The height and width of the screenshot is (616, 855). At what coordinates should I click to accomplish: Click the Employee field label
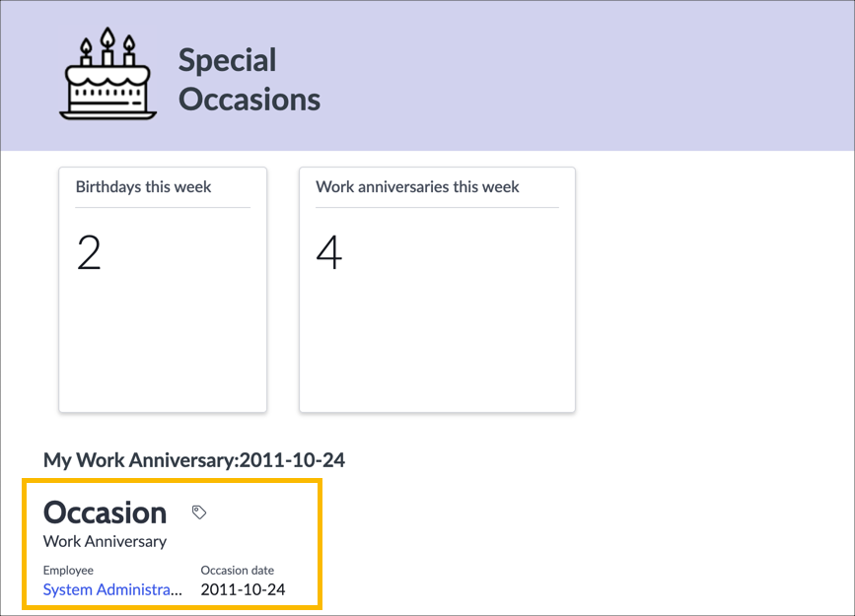click(65, 570)
